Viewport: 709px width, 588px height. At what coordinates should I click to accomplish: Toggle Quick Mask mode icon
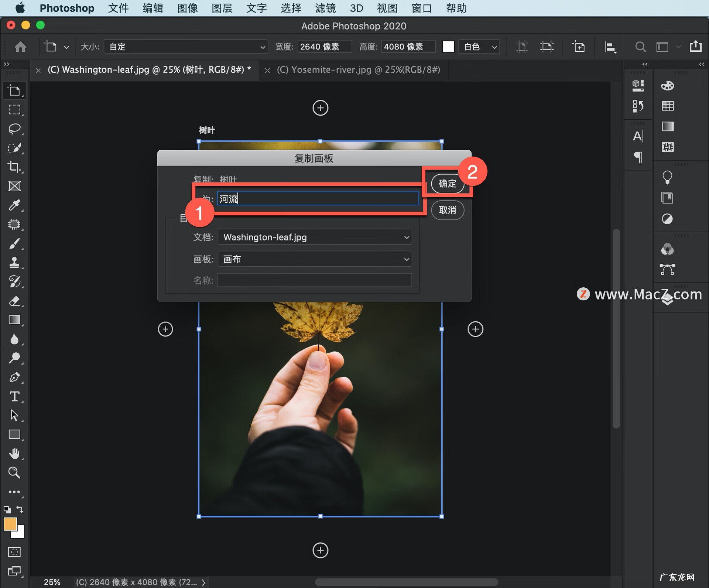[14, 552]
